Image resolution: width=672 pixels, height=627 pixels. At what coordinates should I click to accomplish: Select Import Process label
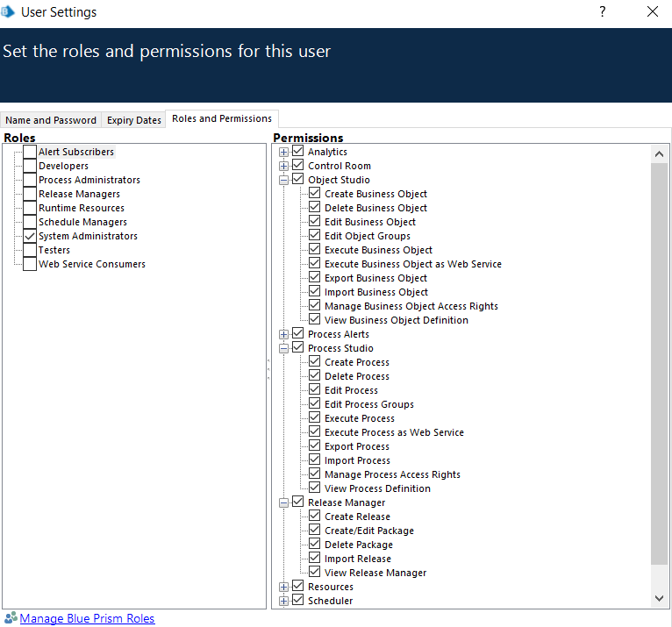(x=357, y=460)
